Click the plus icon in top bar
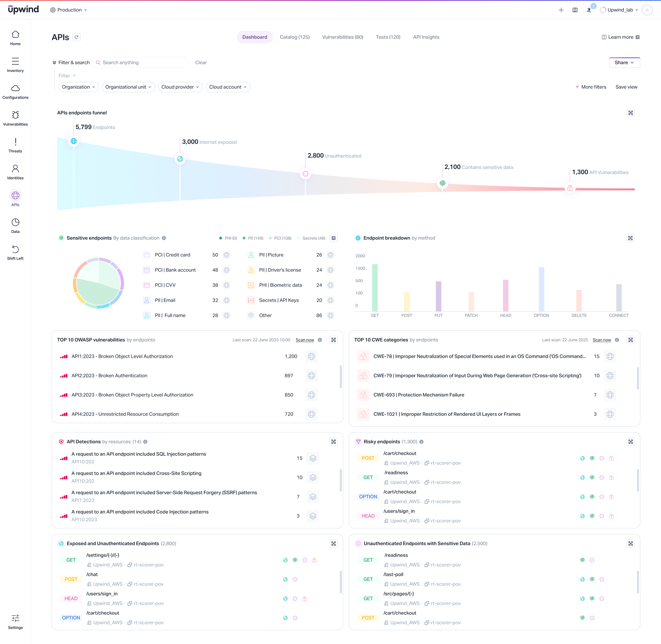 click(x=561, y=10)
